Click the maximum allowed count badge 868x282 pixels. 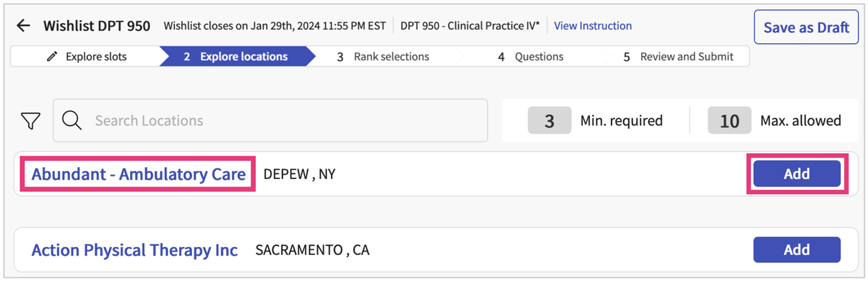pyautogui.click(x=729, y=121)
